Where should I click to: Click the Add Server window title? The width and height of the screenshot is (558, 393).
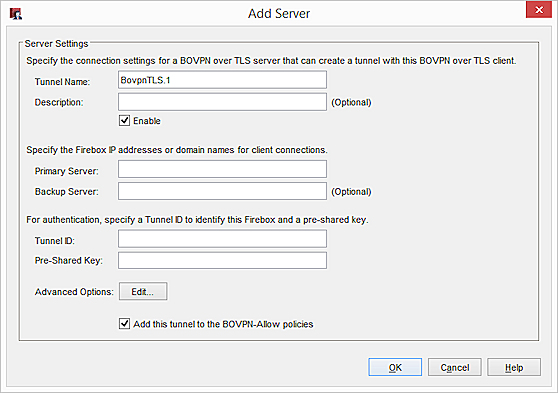point(279,14)
